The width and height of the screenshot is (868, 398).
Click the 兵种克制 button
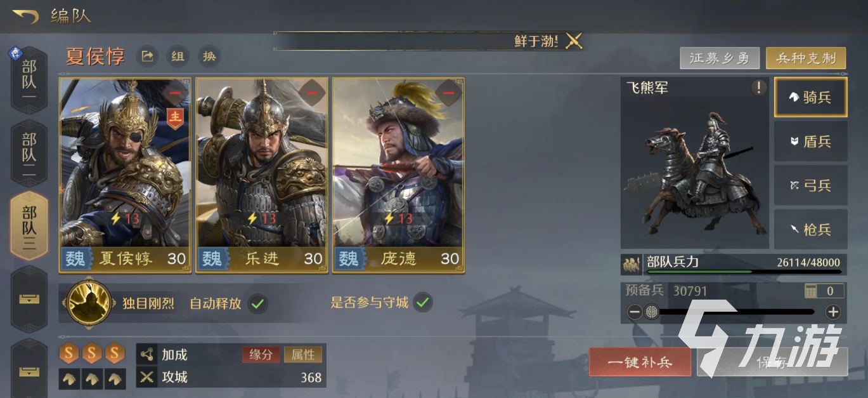(x=806, y=58)
